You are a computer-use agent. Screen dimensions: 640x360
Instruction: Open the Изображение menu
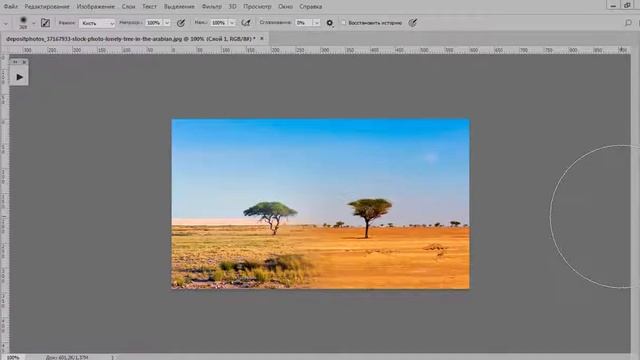click(x=96, y=7)
